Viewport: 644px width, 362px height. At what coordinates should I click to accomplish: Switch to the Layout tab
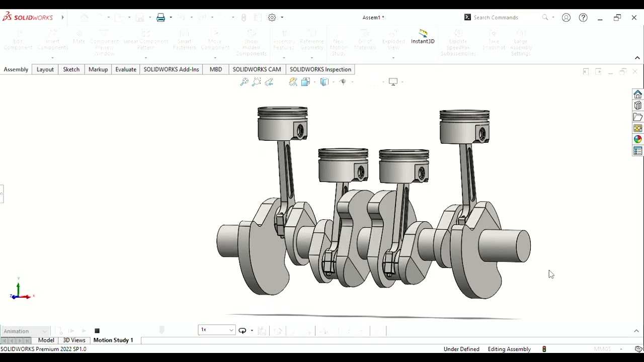tap(45, 69)
